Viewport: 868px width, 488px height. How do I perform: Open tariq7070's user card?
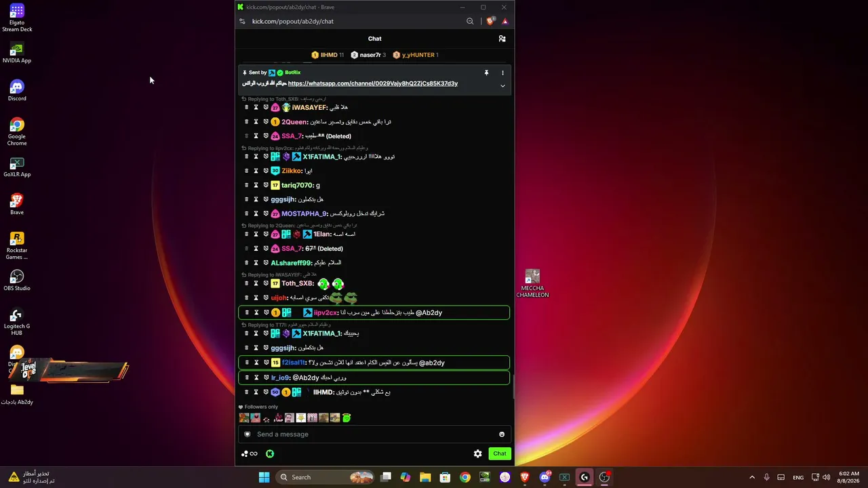[298, 185]
